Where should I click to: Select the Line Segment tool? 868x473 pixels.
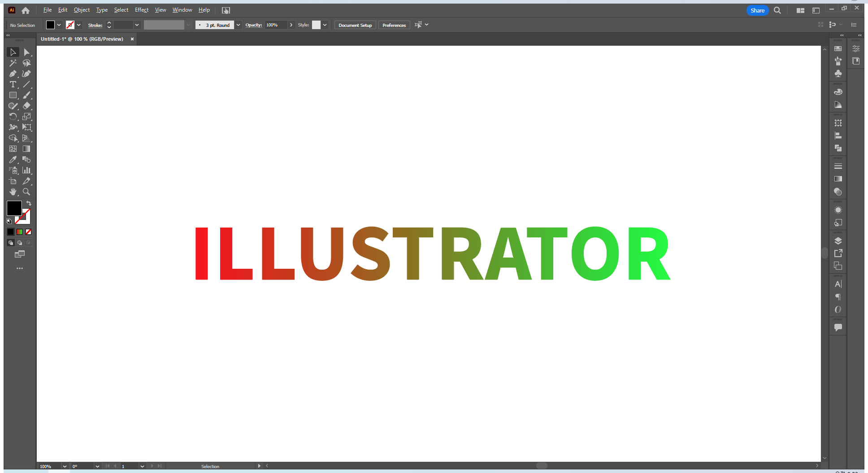pyautogui.click(x=26, y=85)
